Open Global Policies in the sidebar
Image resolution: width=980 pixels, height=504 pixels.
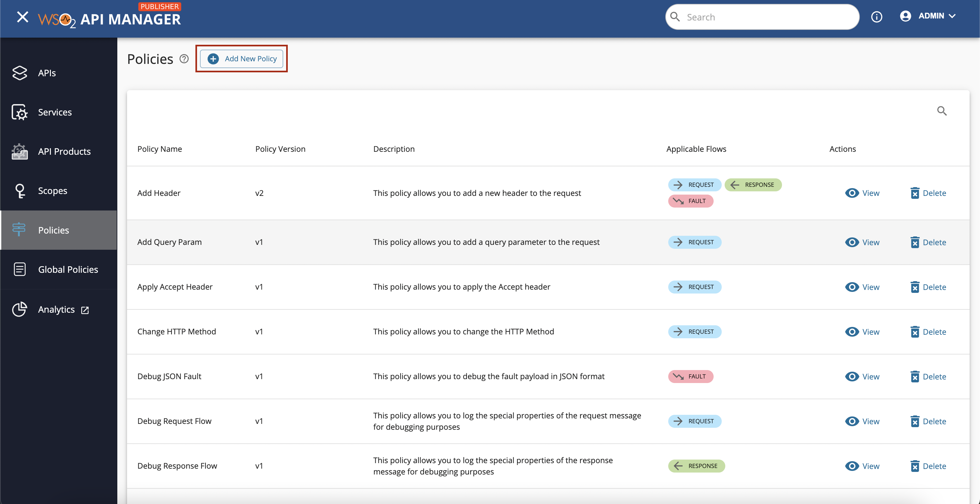point(59,270)
